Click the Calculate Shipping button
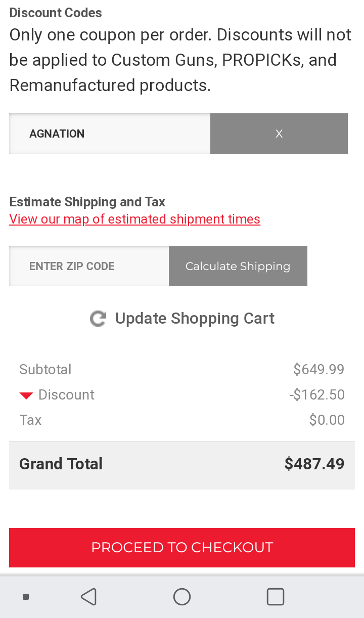 click(x=238, y=266)
